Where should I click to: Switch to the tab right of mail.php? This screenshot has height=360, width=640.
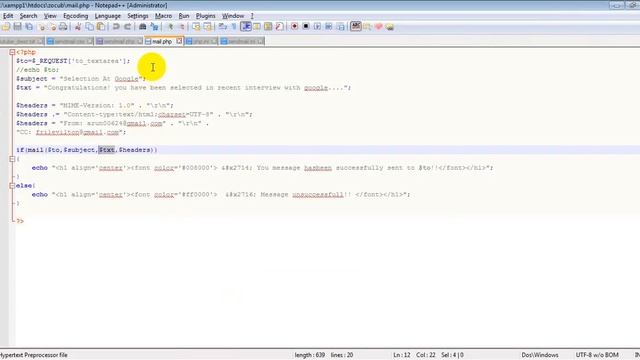pos(201,41)
